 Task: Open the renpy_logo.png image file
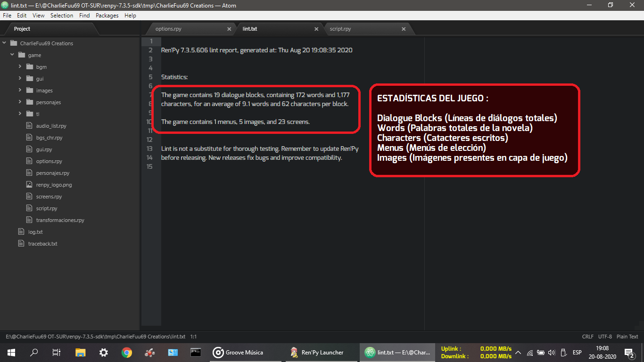click(x=54, y=185)
